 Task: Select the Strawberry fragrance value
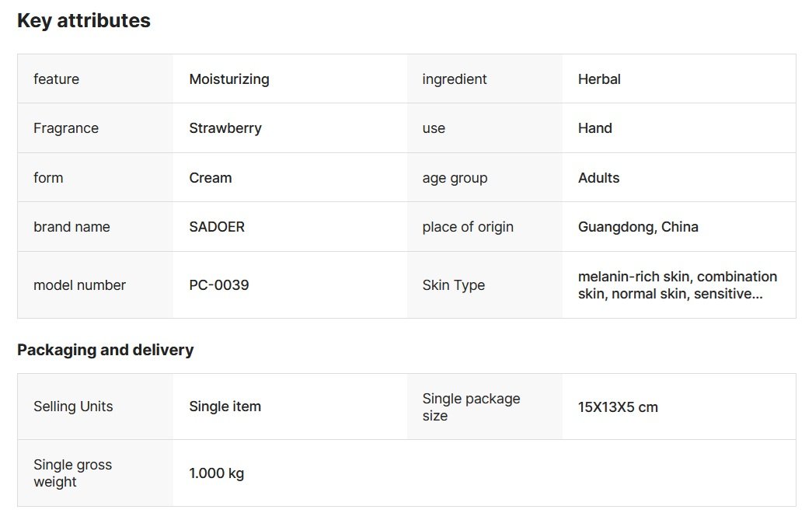[225, 128]
